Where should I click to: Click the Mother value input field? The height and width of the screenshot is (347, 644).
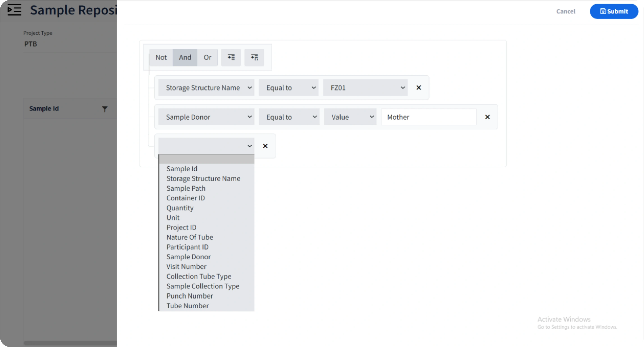point(429,117)
